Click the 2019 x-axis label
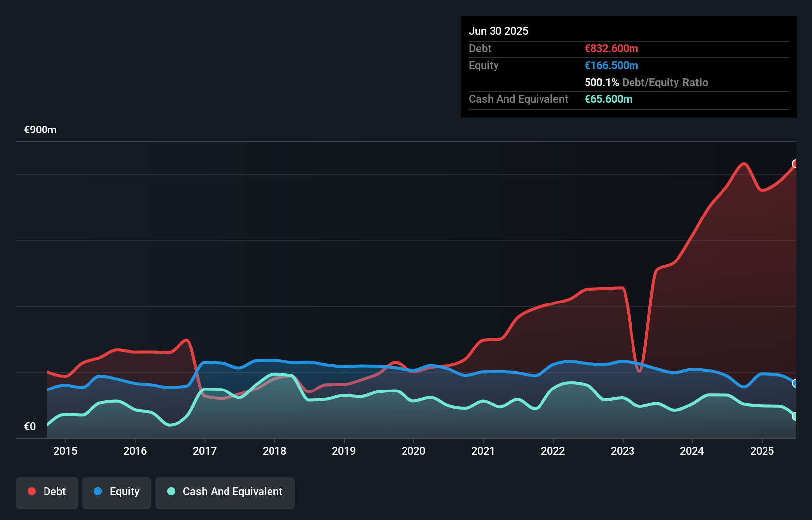The height and width of the screenshot is (520, 812). coord(344,451)
